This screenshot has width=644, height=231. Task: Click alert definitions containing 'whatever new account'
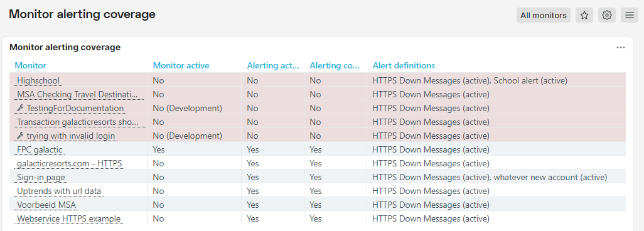coord(490,177)
